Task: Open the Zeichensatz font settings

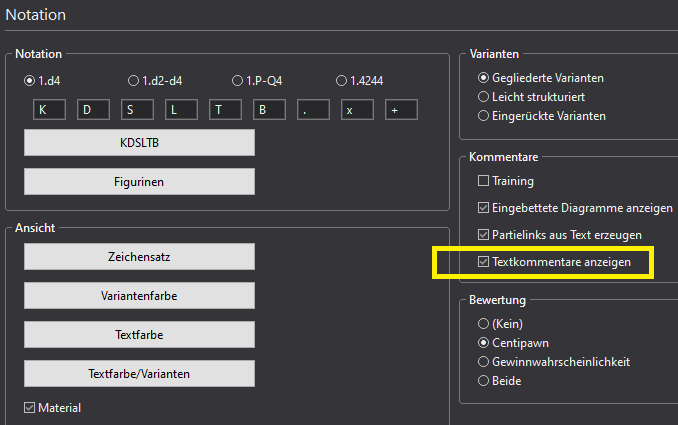Action: [139, 256]
